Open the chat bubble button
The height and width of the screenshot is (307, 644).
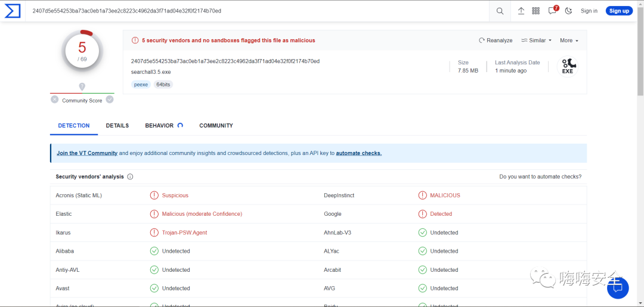coord(618,288)
